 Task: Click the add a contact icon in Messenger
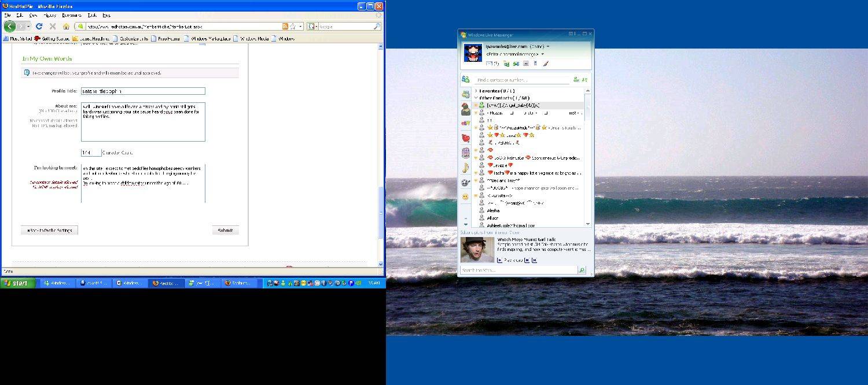(x=576, y=80)
